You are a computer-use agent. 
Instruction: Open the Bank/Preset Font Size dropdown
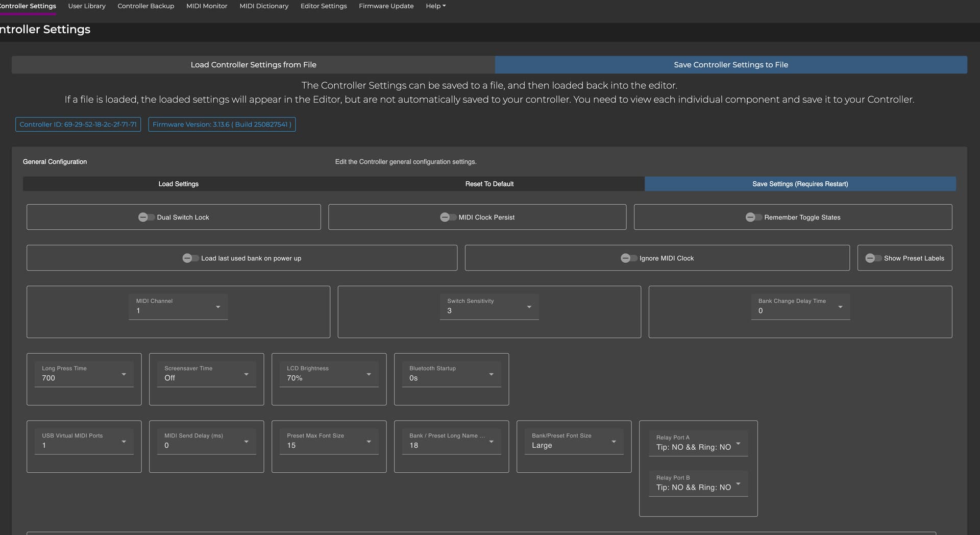coord(574,442)
